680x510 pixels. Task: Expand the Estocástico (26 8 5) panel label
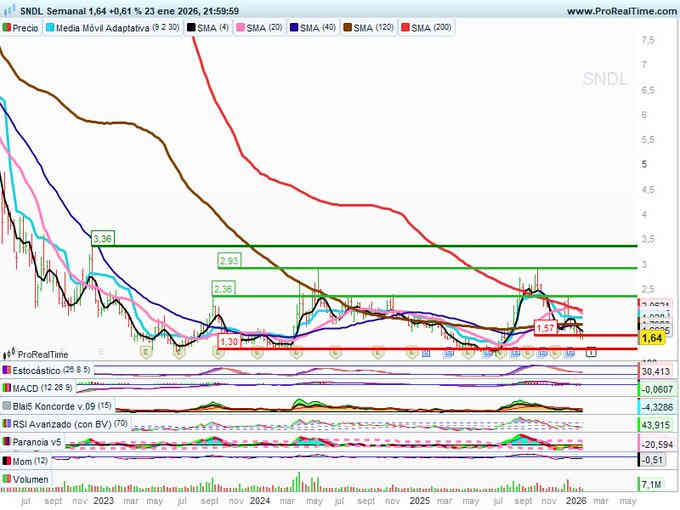pyautogui.click(x=52, y=370)
